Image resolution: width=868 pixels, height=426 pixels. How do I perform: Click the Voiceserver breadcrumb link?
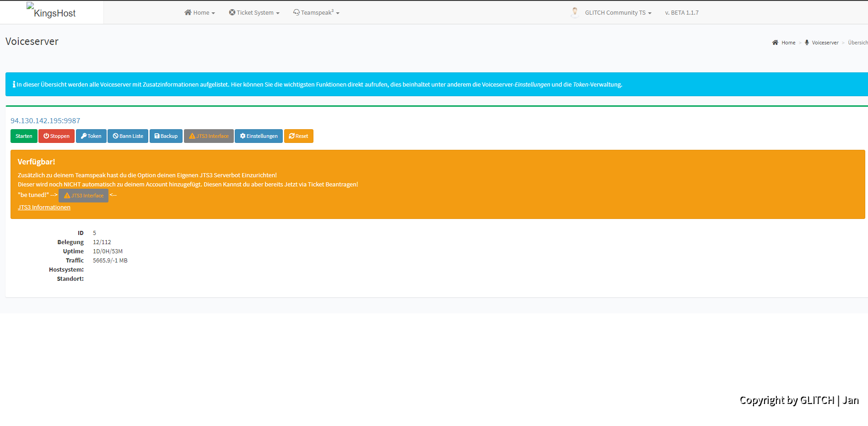coord(825,43)
